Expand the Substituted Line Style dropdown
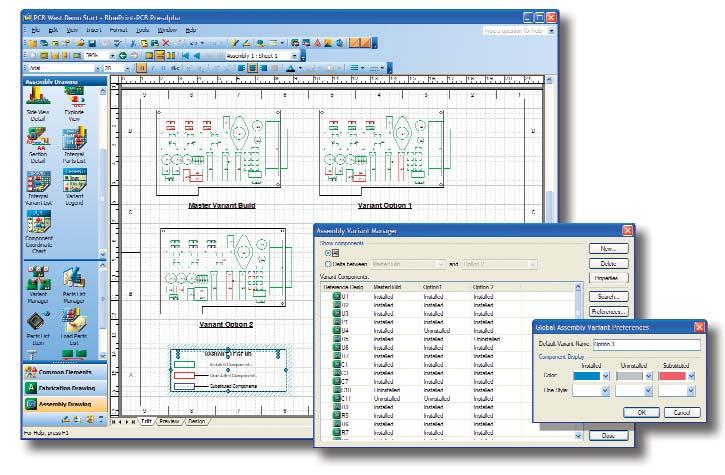The image size is (725, 475). 692,391
